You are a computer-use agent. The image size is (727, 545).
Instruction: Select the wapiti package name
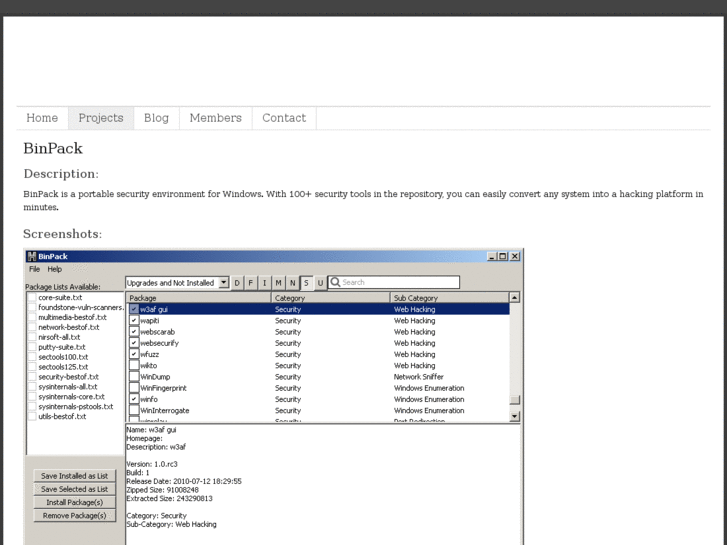(150, 321)
